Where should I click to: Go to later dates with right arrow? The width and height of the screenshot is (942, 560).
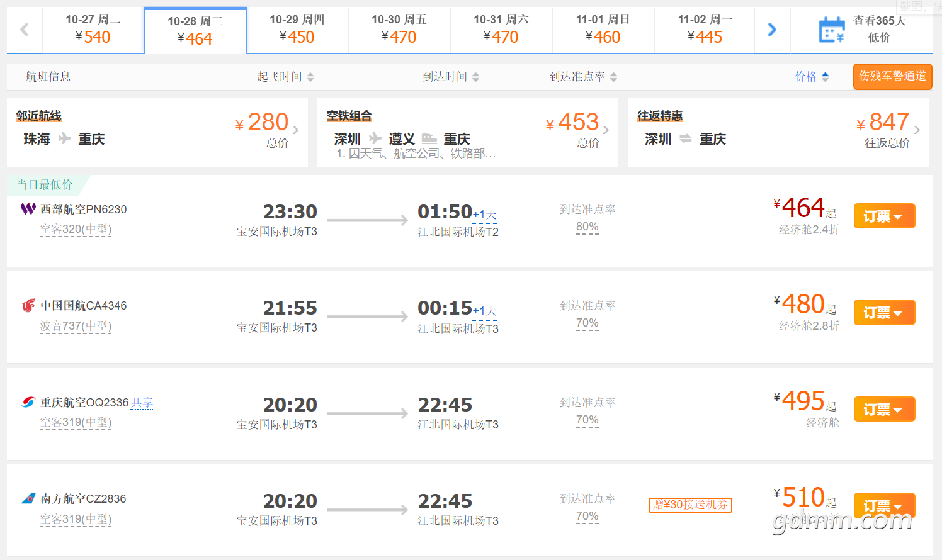click(772, 30)
